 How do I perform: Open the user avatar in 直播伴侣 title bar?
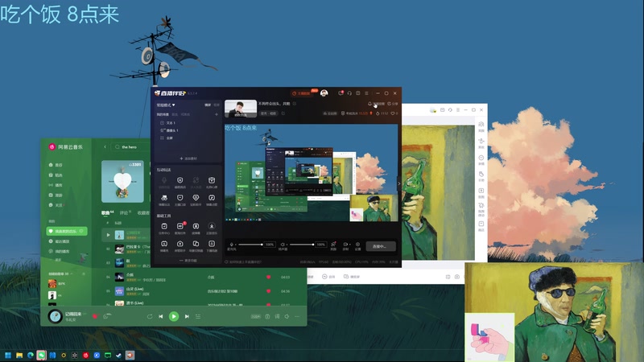click(x=324, y=93)
